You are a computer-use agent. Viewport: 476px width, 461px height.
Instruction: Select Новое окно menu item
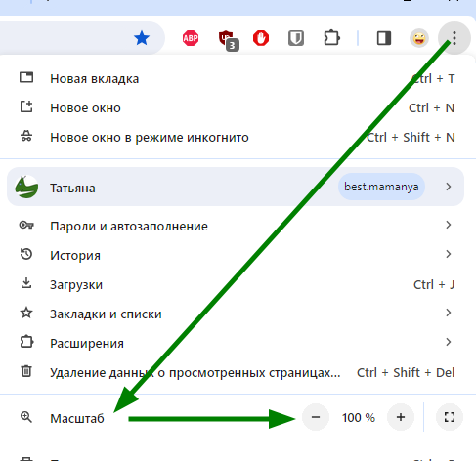tap(238, 107)
